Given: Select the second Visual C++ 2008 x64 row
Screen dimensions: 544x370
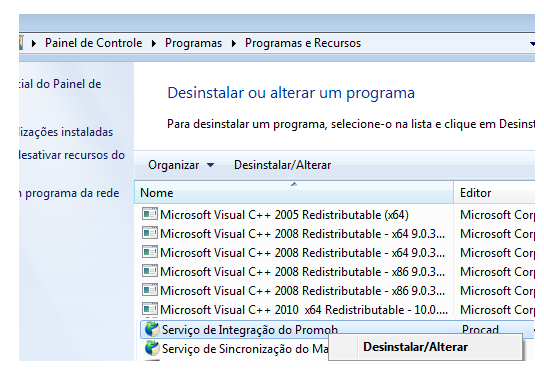Looking at the screenshot, I should [x=294, y=252].
